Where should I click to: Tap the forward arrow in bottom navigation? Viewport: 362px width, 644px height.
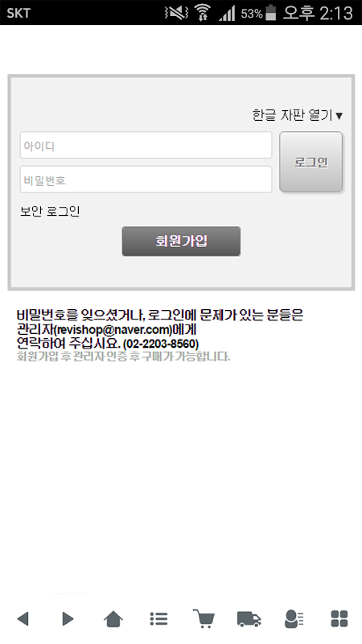click(68, 618)
